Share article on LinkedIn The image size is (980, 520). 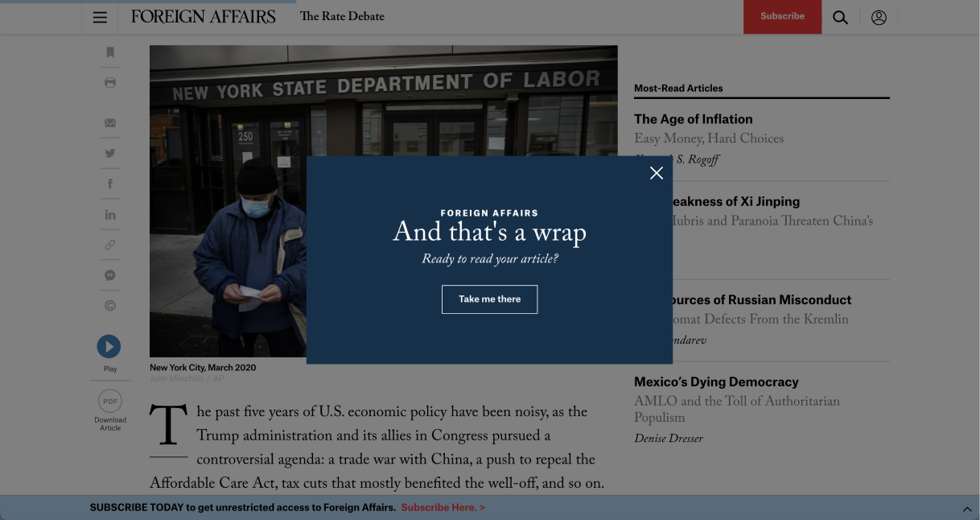110,215
